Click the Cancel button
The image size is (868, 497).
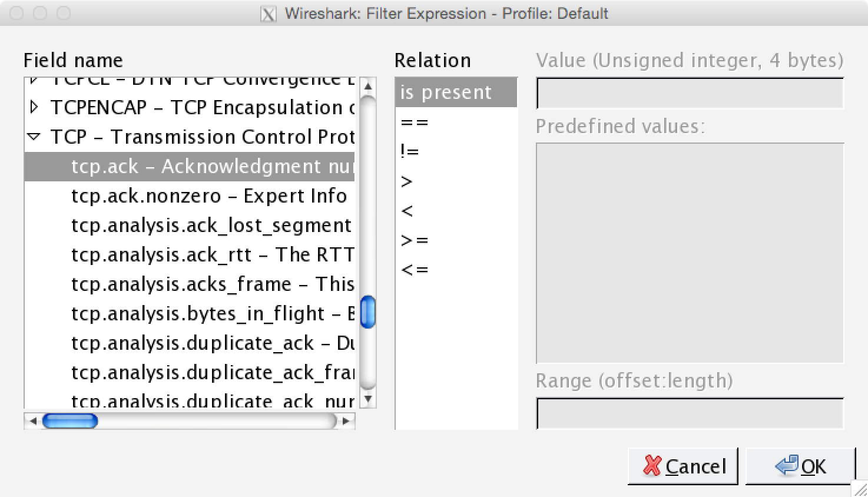click(x=683, y=466)
